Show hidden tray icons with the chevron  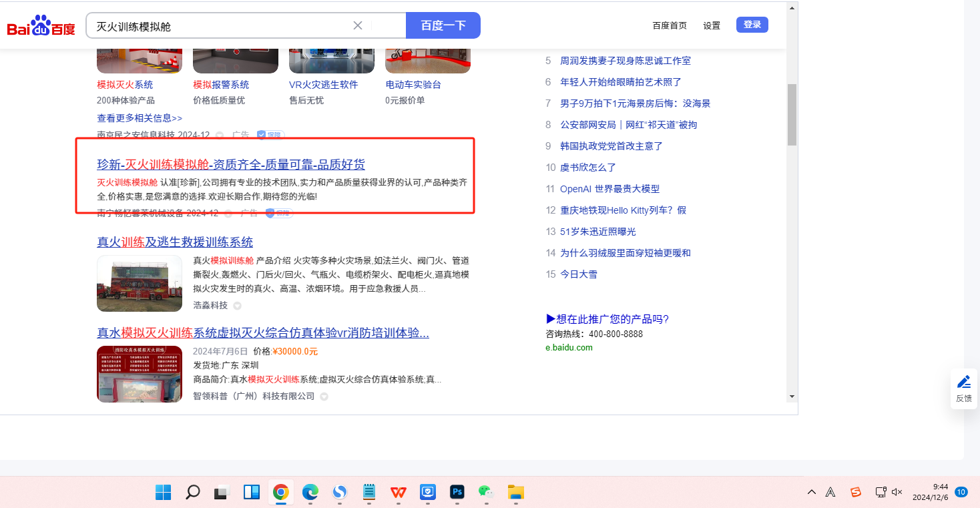(812, 492)
